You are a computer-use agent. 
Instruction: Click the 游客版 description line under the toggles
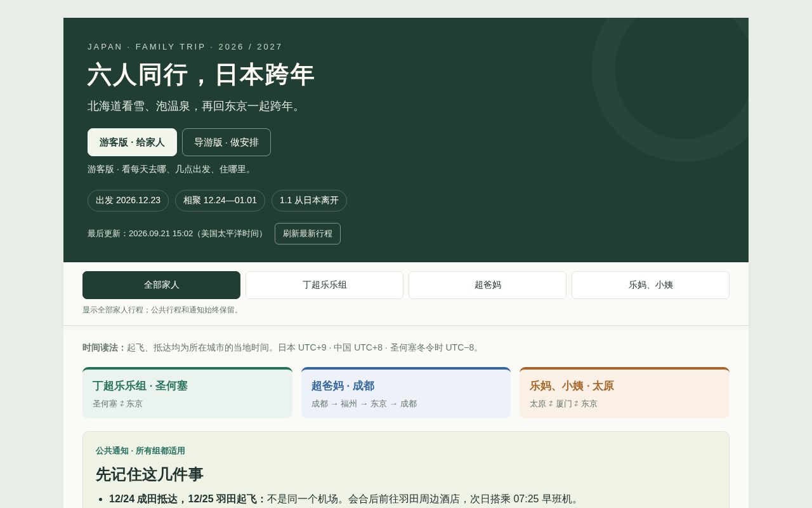tap(171, 170)
